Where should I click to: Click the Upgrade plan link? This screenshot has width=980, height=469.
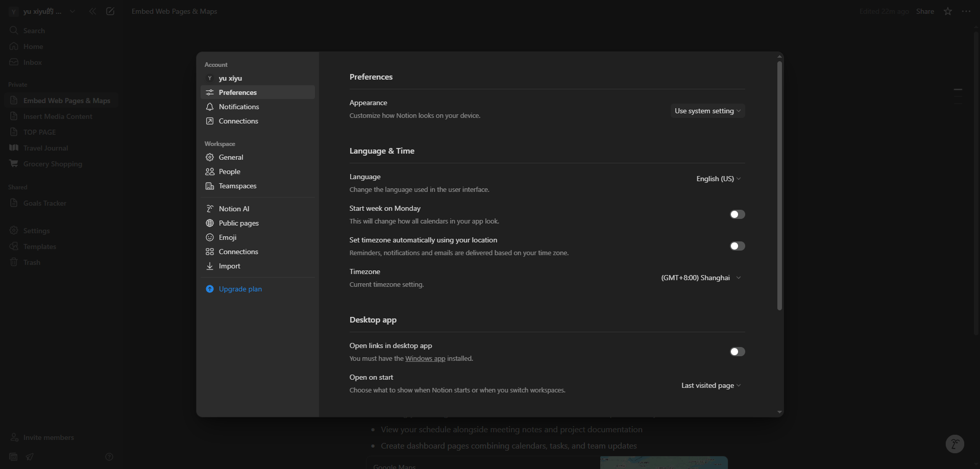(x=240, y=289)
